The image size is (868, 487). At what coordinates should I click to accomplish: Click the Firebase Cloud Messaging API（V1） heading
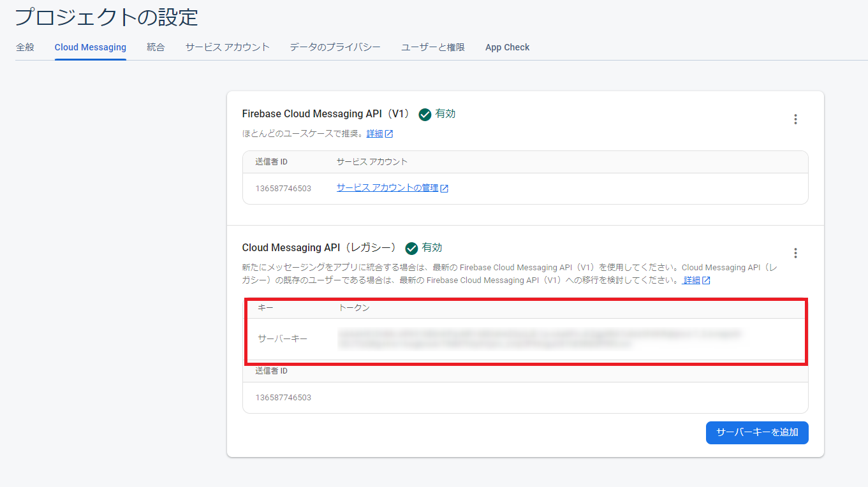[327, 114]
